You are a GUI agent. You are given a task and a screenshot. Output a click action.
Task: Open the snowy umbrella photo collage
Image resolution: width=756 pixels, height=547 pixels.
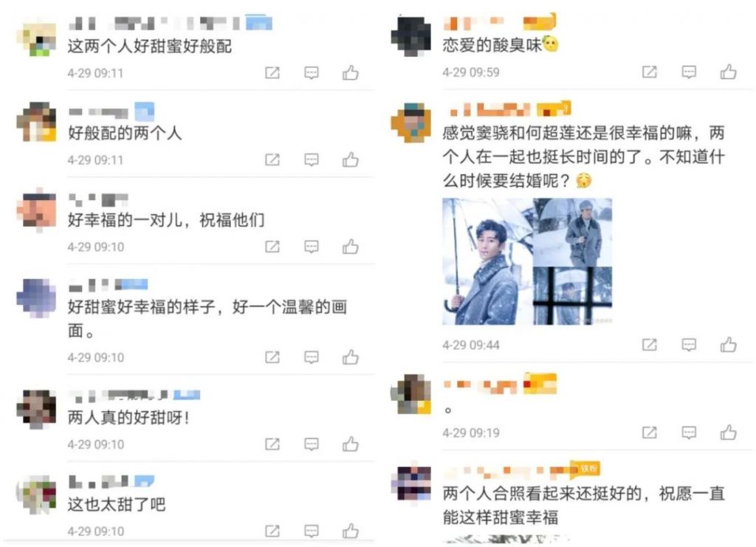click(x=527, y=261)
